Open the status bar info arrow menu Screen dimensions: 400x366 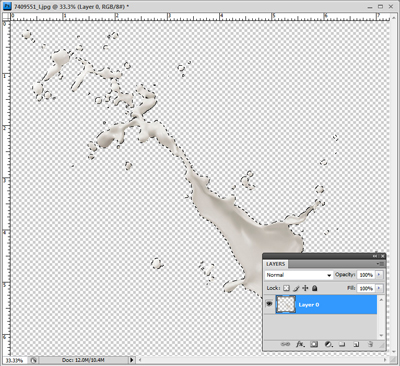click(132, 360)
